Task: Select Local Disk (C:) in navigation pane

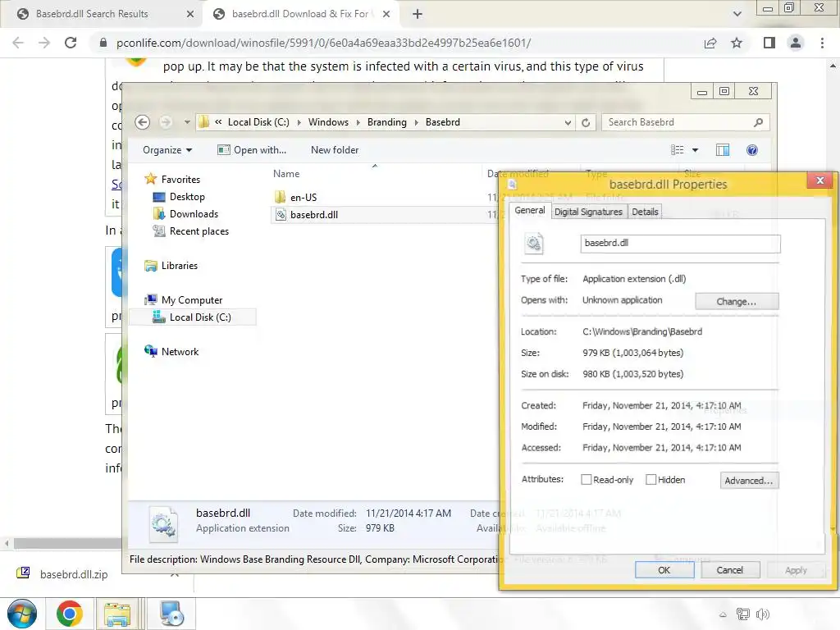Action: click(200, 317)
